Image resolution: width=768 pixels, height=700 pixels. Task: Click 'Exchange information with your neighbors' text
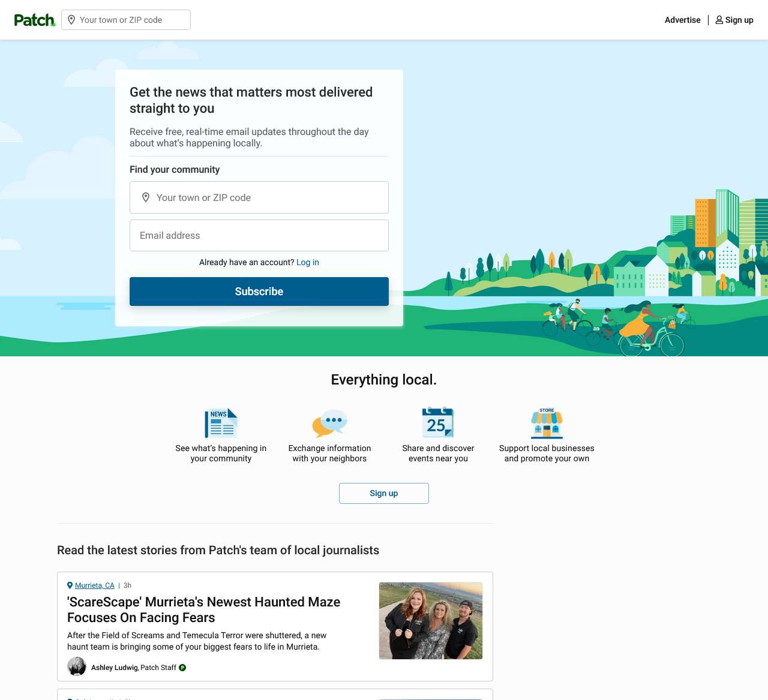pyautogui.click(x=329, y=453)
